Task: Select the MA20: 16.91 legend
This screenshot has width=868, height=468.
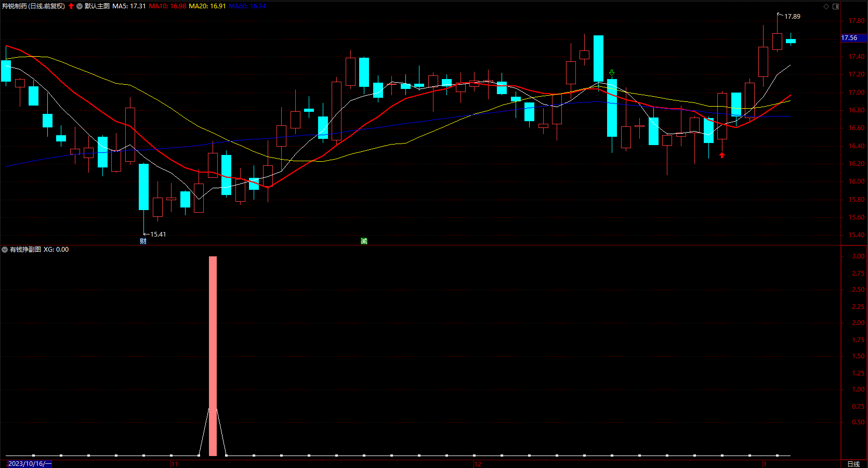Action: [x=207, y=6]
